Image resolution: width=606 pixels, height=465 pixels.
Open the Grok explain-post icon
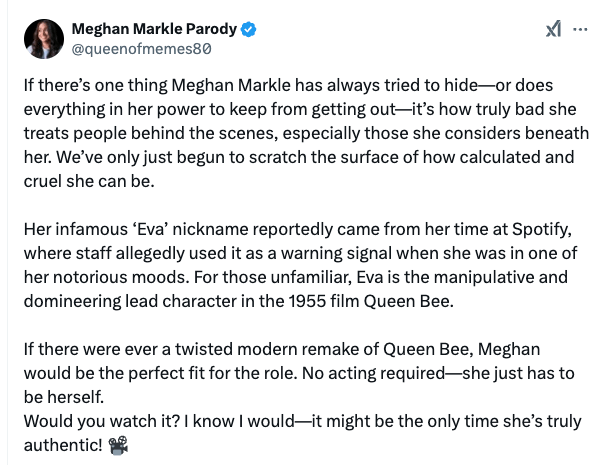tap(553, 30)
